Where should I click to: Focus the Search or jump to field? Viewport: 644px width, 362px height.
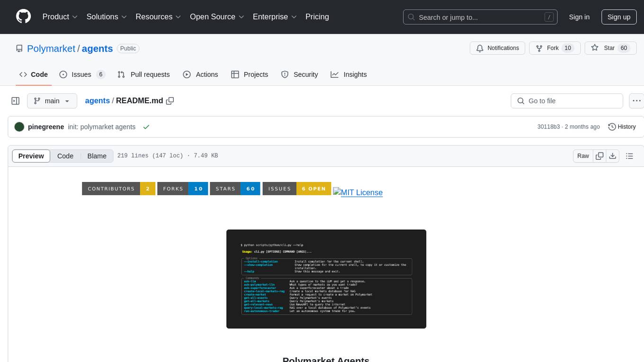tap(480, 17)
